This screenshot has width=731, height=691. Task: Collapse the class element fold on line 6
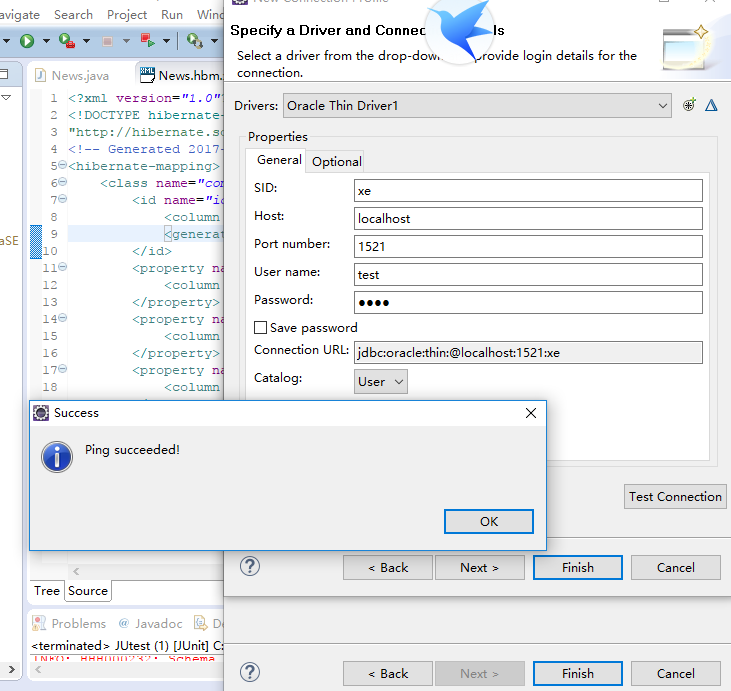click(x=63, y=181)
